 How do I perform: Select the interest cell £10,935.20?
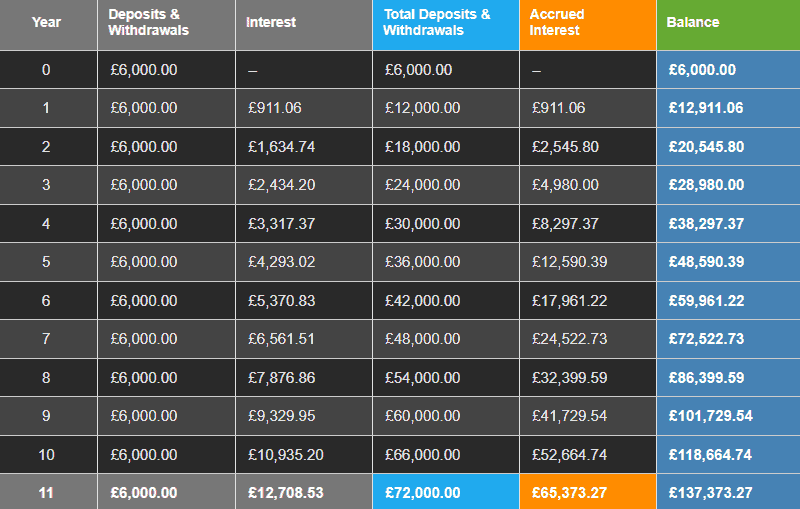click(x=285, y=455)
